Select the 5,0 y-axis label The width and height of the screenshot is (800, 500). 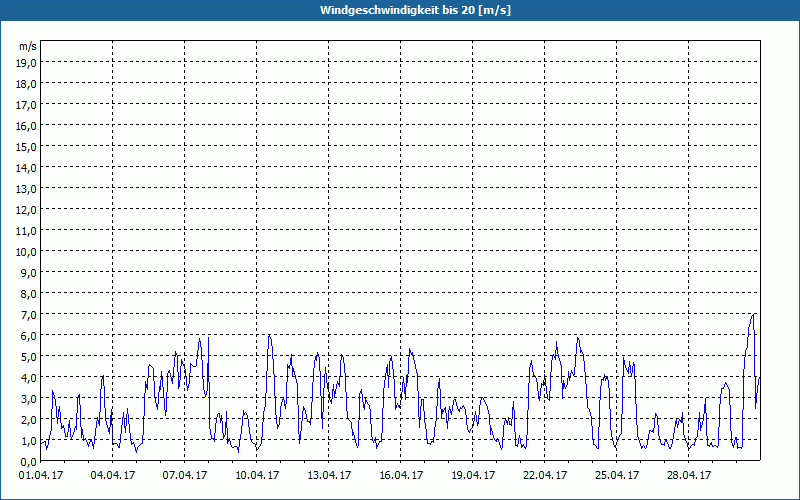[x=29, y=357]
